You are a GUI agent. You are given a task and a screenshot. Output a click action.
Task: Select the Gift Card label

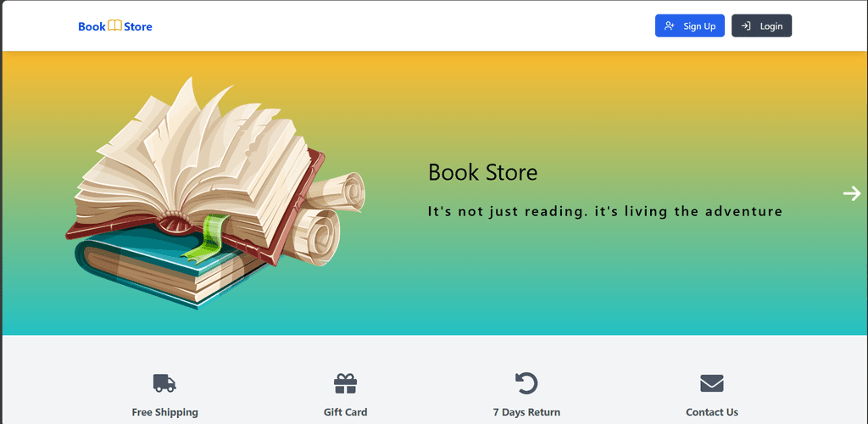(346, 412)
